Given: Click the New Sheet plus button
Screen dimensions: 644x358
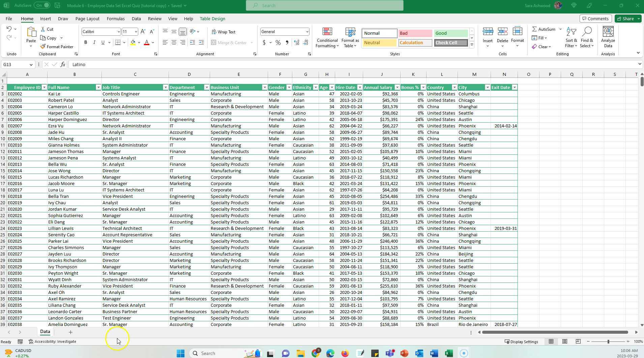Looking at the screenshot, I should pyautogui.click(x=70, y=332).
